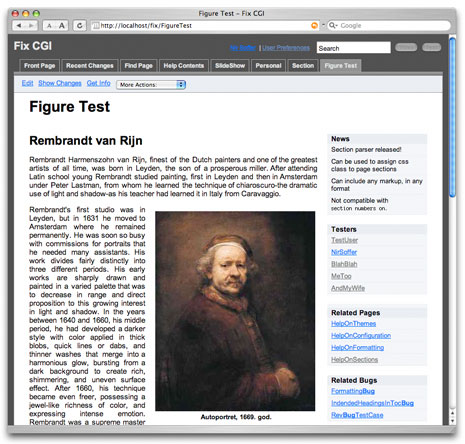This screenshot has width=465, height=444.
Task: Click the wiki Search input box
Action: click(353, 48)
